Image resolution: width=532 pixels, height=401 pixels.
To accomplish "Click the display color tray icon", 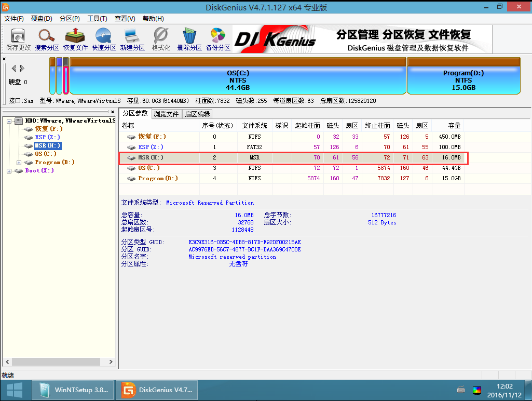I will (x=477, y=390).
